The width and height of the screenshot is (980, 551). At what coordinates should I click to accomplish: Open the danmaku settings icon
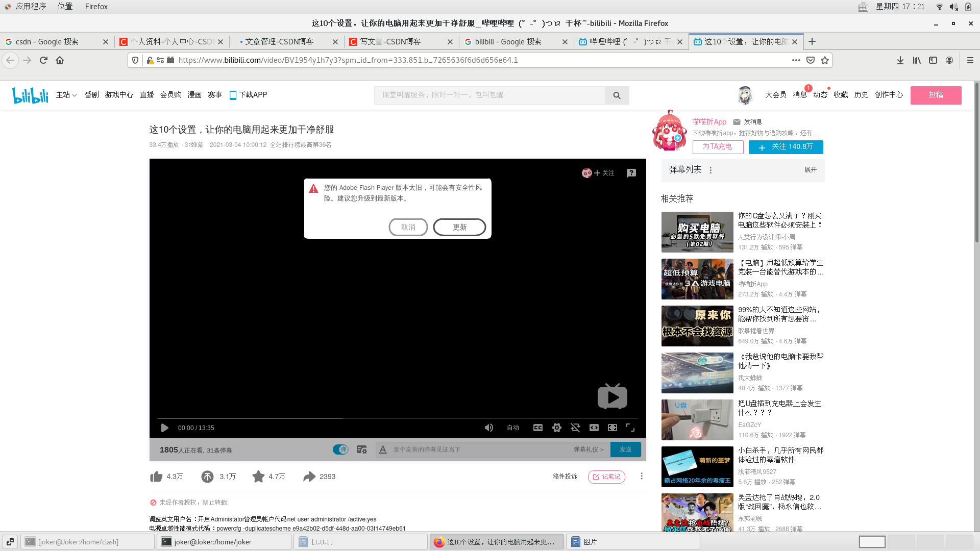click(362, 449)
